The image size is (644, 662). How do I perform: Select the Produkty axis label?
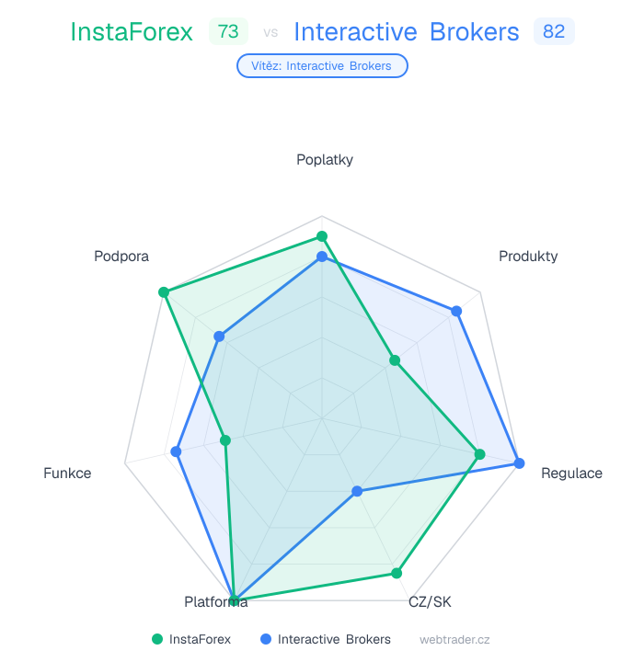528,256
